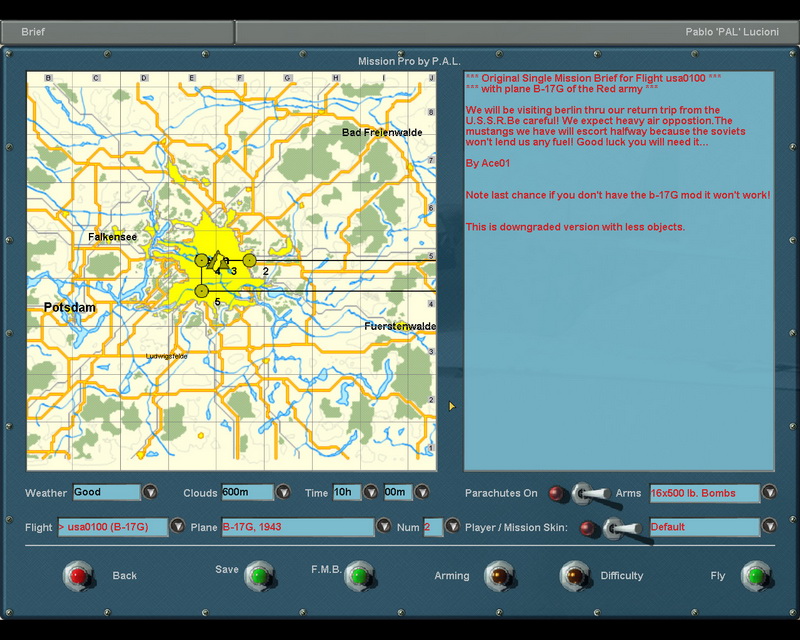Open the Flight selection dropdown arrow
Image resolution: width=800 pixels, height=640 pixels.
[177, 526]
